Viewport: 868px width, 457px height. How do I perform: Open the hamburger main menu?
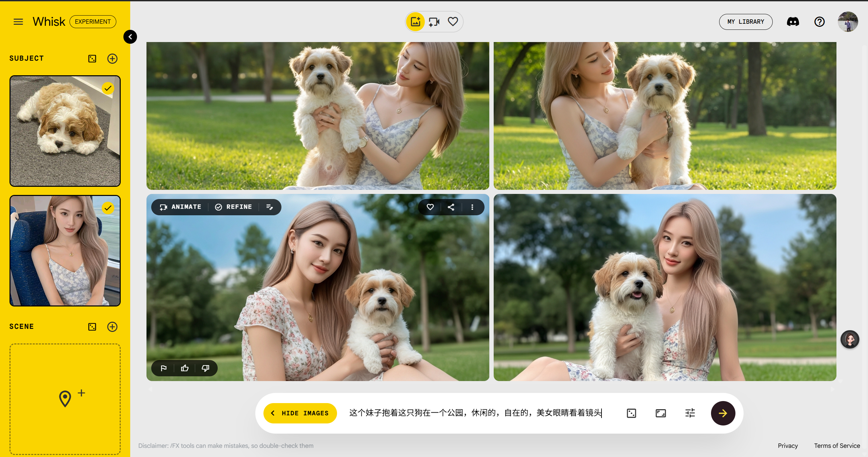point(18,22)
